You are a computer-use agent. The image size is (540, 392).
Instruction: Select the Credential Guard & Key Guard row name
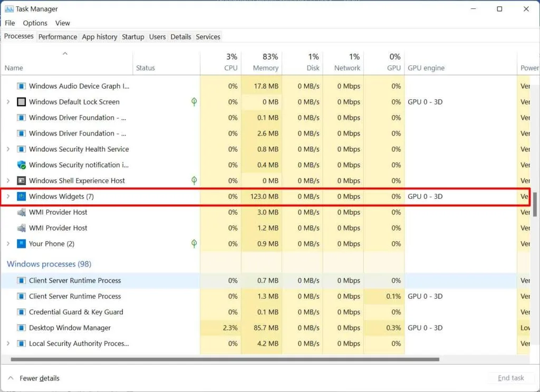76,312
